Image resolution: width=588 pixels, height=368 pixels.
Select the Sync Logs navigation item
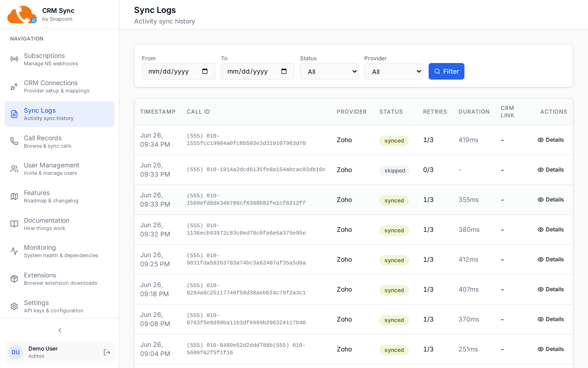pos(59,114)
